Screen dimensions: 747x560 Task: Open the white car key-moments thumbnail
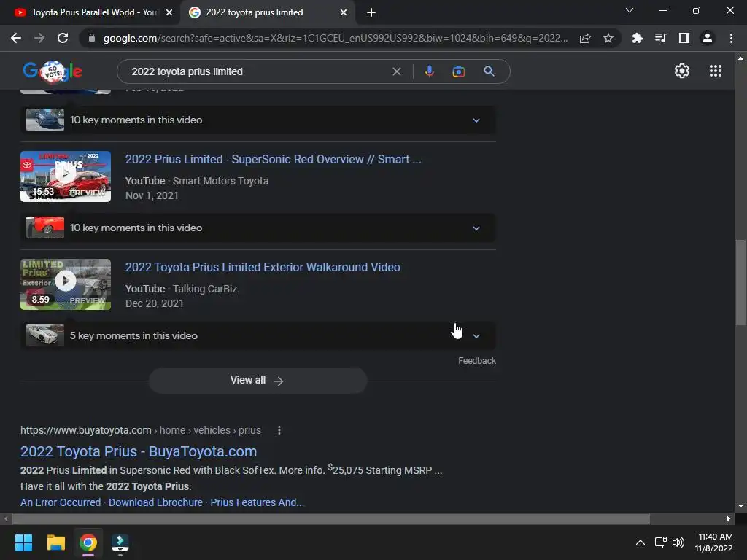[45, 335]
